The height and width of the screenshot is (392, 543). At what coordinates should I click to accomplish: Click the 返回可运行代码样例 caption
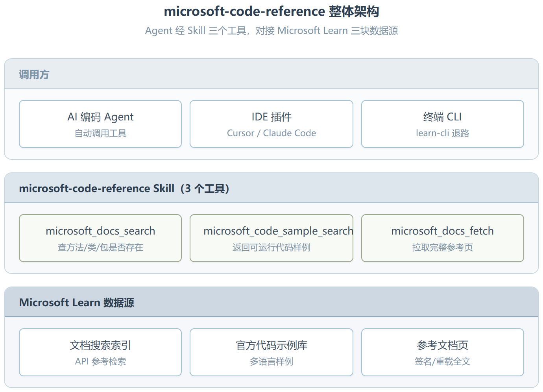click(271, 248)
